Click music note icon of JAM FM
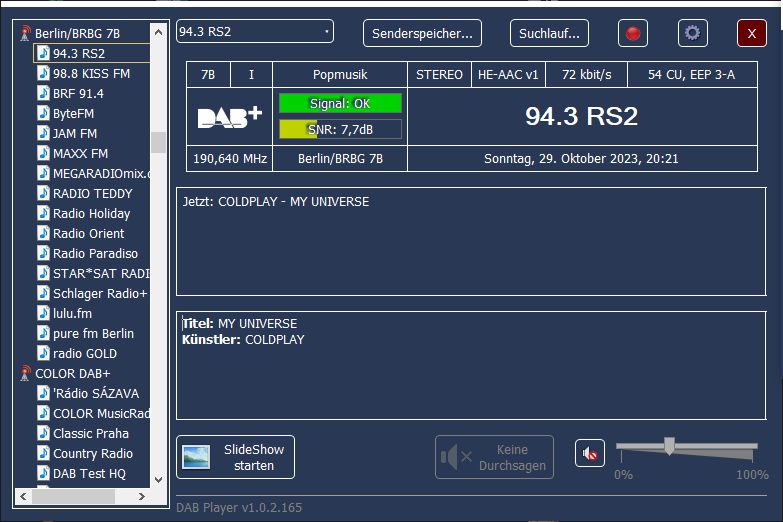Screen dimensions: 783x522 (x=43, y=133)
